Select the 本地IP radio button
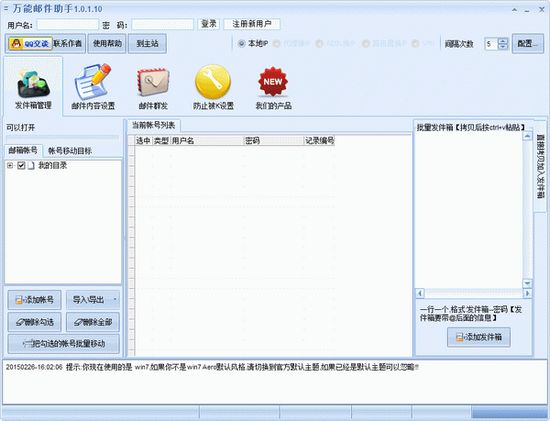This screenshot has height=421, width=550. pos(241,44)
